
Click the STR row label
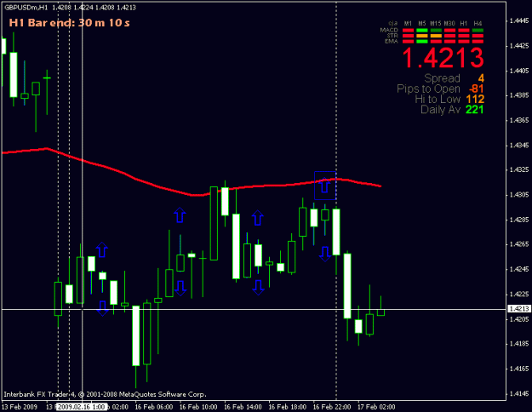pos(392,36)
